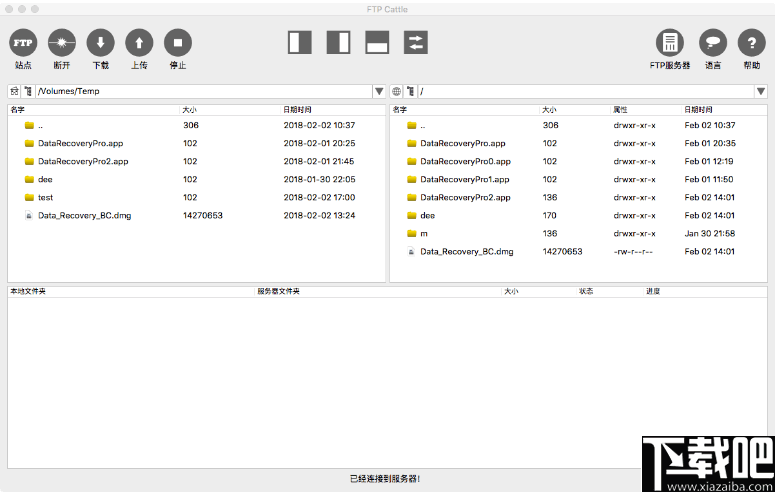Click local date 2018-02-02 17:00

click(319, 197)
